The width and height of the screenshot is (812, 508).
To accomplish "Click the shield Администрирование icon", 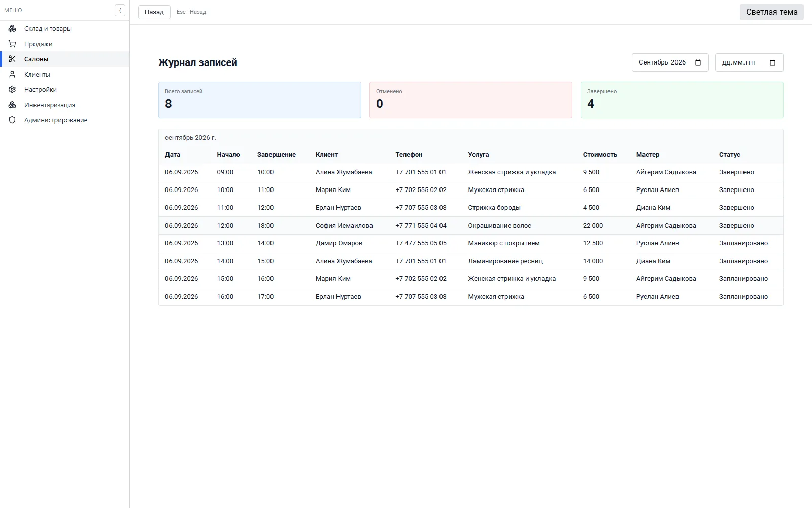I will click(12, 120).
